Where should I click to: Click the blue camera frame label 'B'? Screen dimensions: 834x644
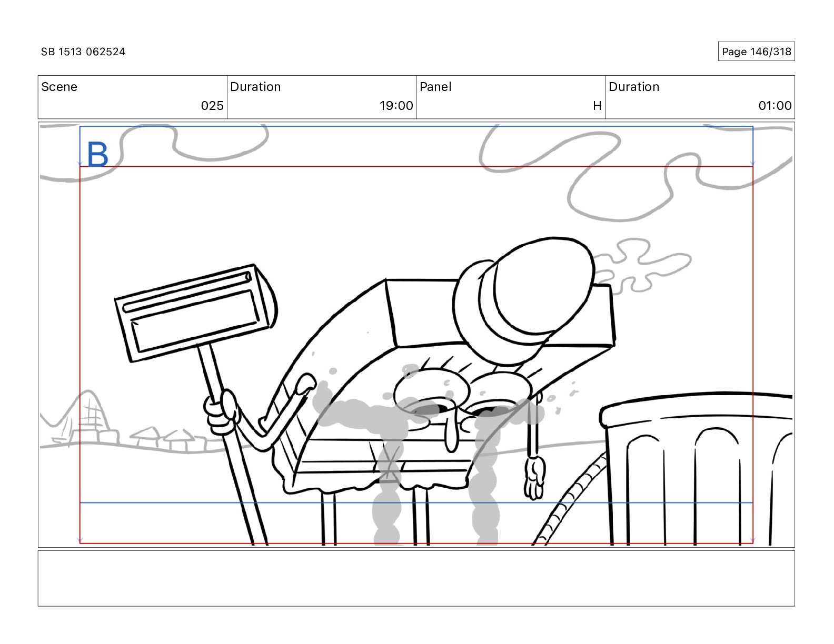pos(97,154)
